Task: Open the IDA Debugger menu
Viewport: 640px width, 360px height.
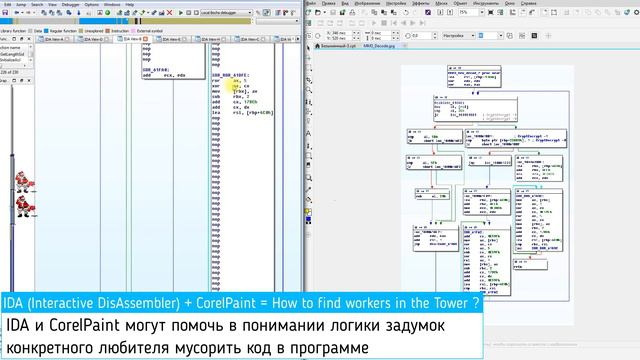Action: point(71,4)
